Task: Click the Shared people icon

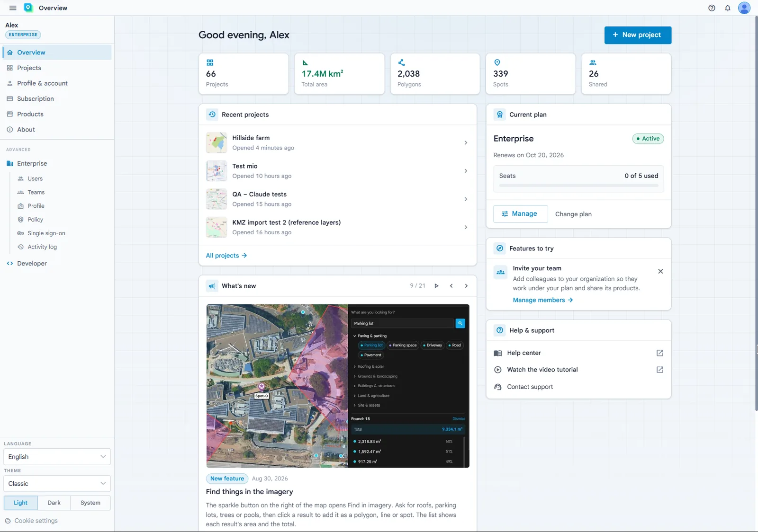Action: tap(593, 62)
